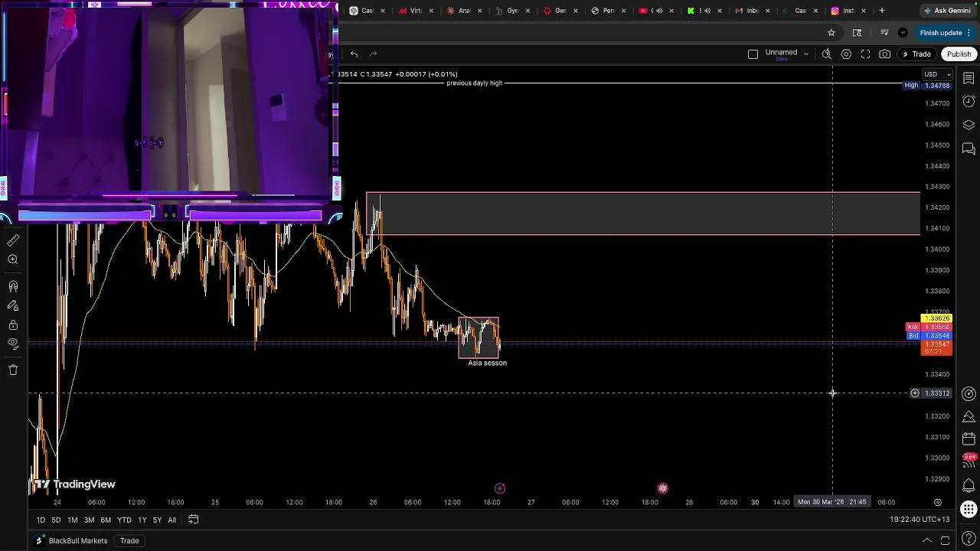
Task: Open the Screeners radar icon
Action: coord(969,393)
